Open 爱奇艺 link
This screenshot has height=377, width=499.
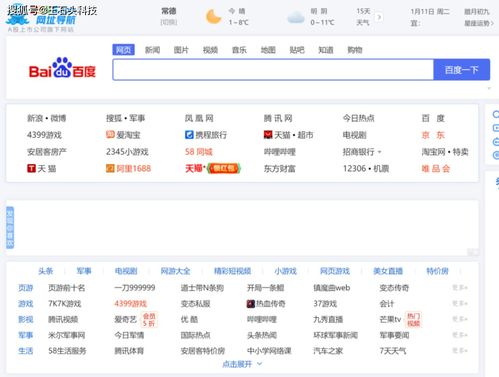point(126,319)
